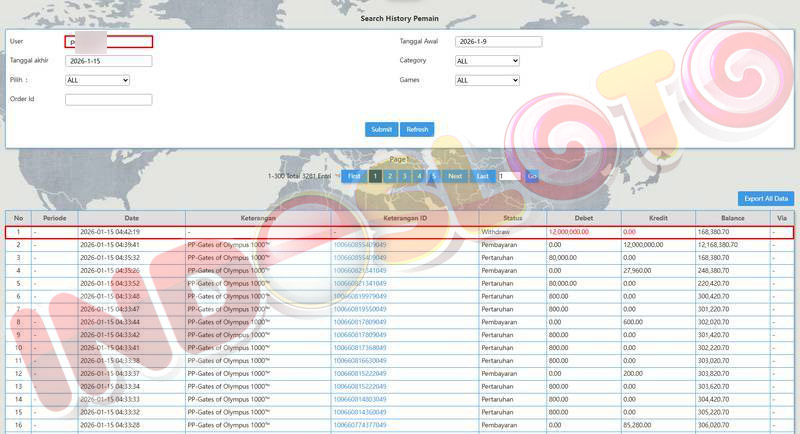Click the page number input box

point(509,176)
